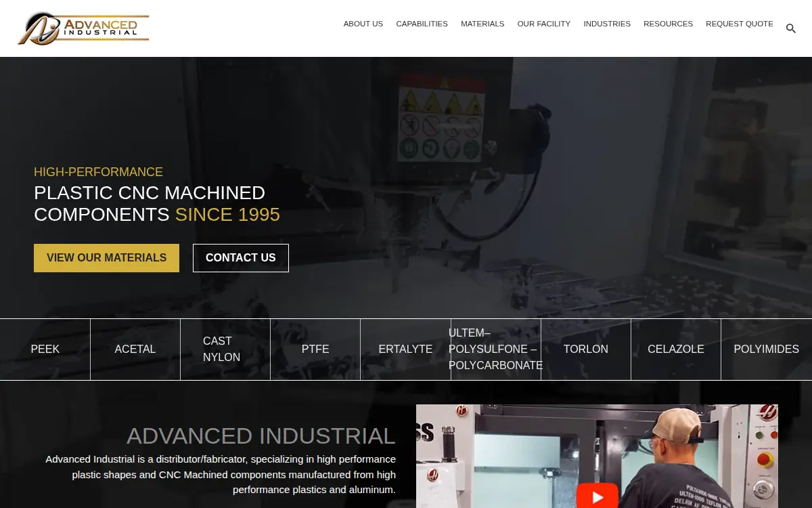
Task: Select the PEEK material tile
Action: (45, 350)
